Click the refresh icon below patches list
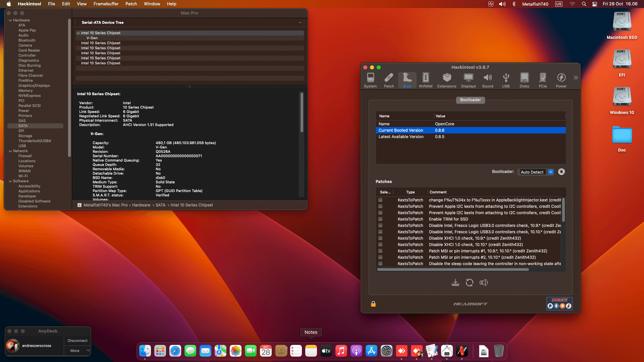The image size is (644, 362). point(469,283)
